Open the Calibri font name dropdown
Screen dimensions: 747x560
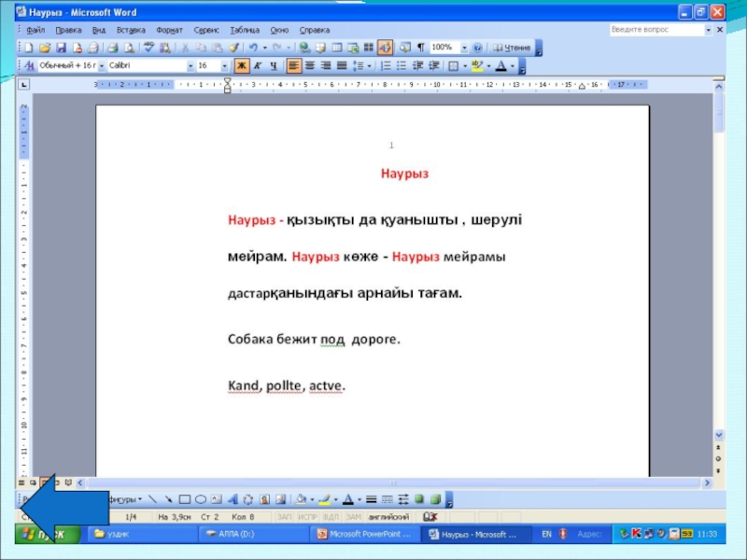[x=190, y=65]
